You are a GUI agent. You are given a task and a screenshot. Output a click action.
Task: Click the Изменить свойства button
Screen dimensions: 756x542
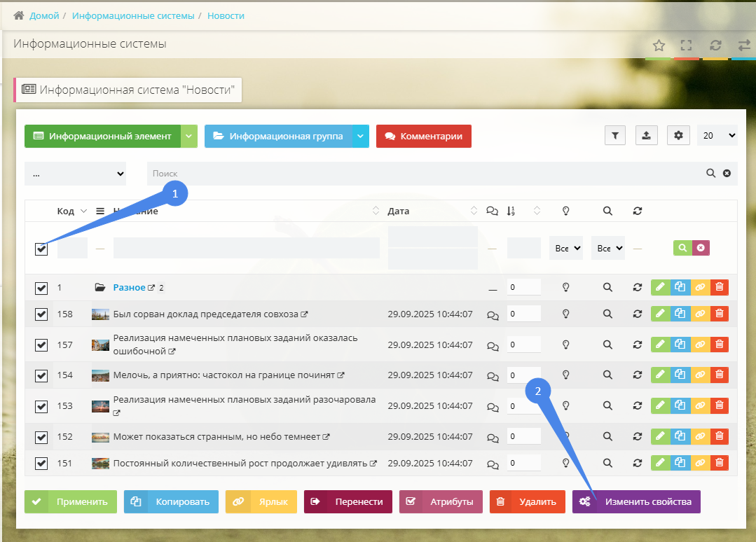[x=635, y=501]
